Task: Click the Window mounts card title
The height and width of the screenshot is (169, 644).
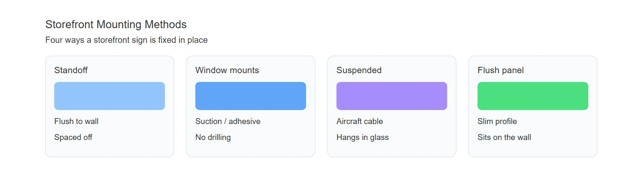Action: coord(227,70)
